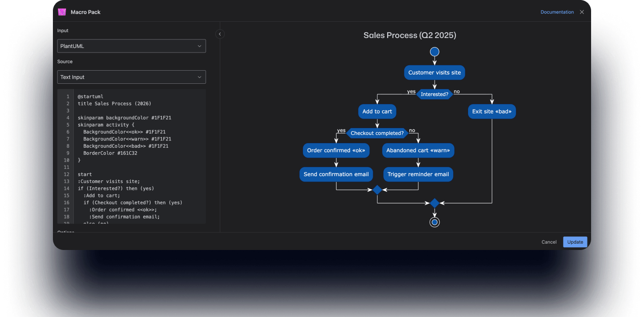This screenshot has width=644, height=317.
Task: Click the diagram title 'Sales Process (Q2 2025)'
Action: click(x=410, y=35)
